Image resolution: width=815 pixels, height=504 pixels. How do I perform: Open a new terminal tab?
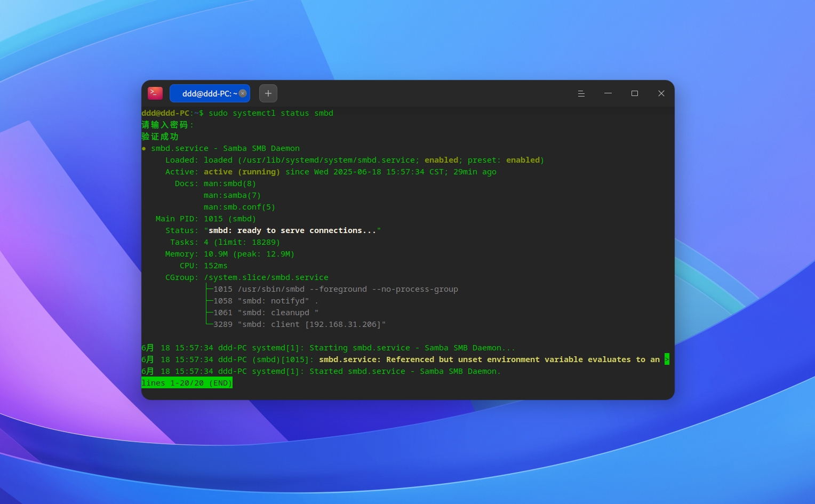(268, 93)
